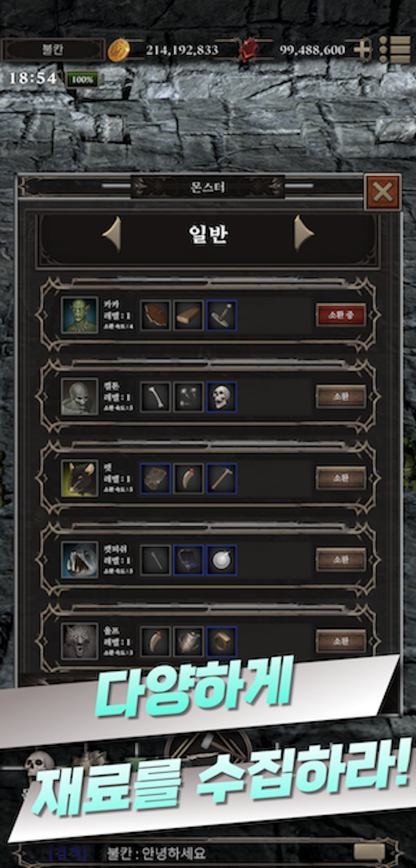The width and height of the screenshot is (416, 868).
Task: Select the wooden plank material icon
Action: pos(188,315)
